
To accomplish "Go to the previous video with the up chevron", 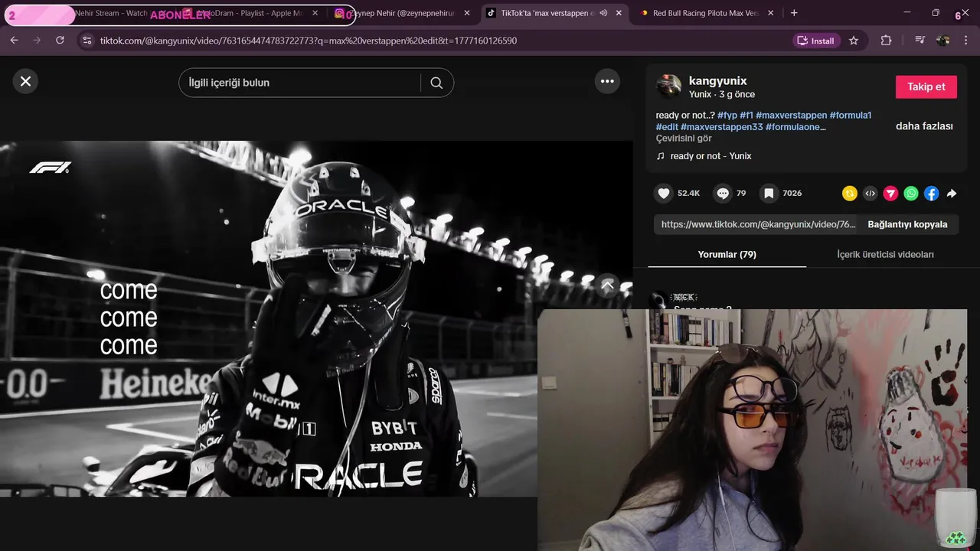I will coord(607,285).
